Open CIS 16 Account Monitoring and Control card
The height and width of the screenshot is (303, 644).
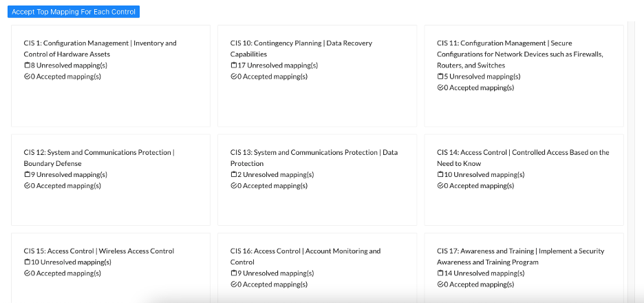click(x=317, y=268)
